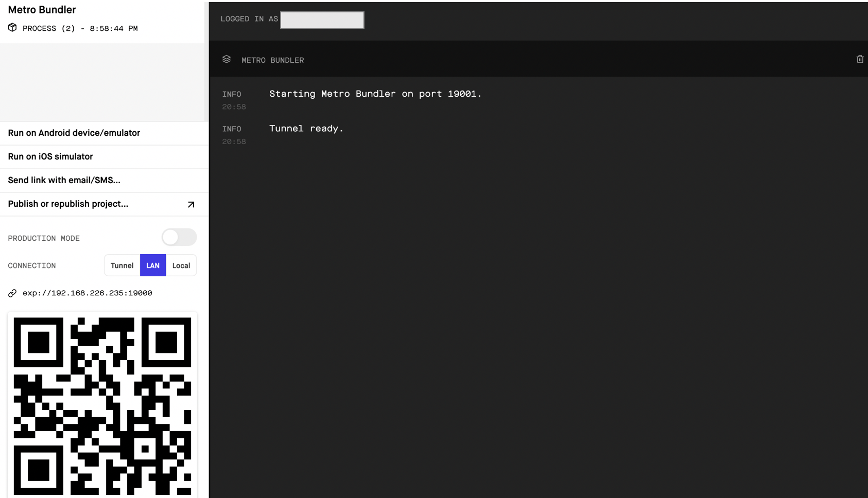The height and width of the screenshot is (498, 868).
Task: Run the app on Android device/emulator
Action: pos(74,133)
